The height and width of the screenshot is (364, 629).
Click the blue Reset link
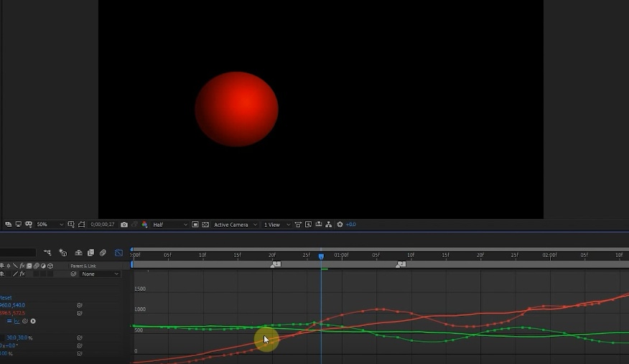pos(6,297)
